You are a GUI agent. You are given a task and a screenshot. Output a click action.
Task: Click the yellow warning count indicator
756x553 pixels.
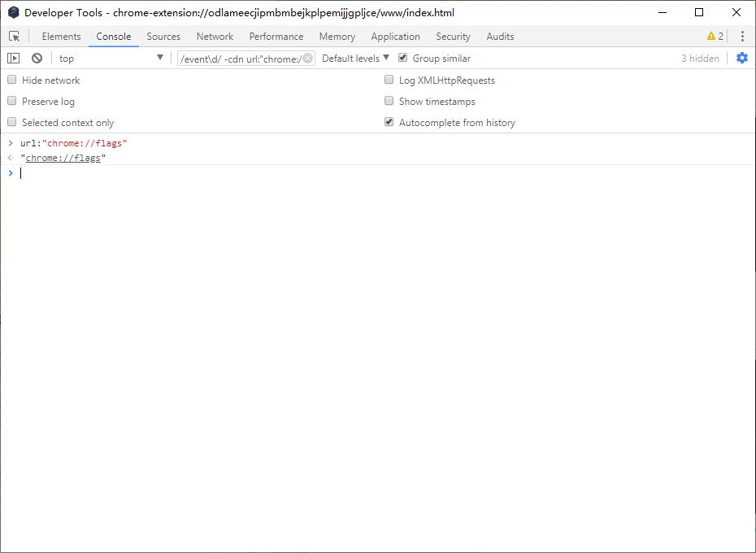715,37
